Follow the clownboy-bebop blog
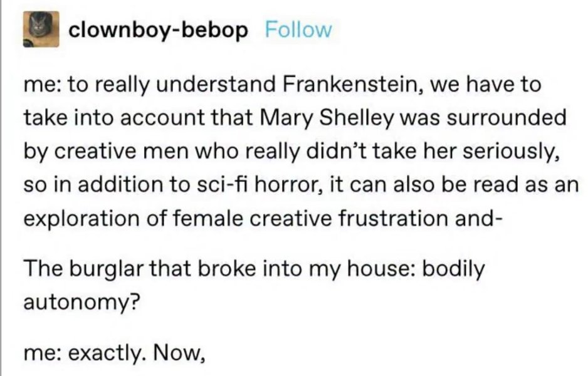Screen dimensions: 588x376 tap(298, 29)
